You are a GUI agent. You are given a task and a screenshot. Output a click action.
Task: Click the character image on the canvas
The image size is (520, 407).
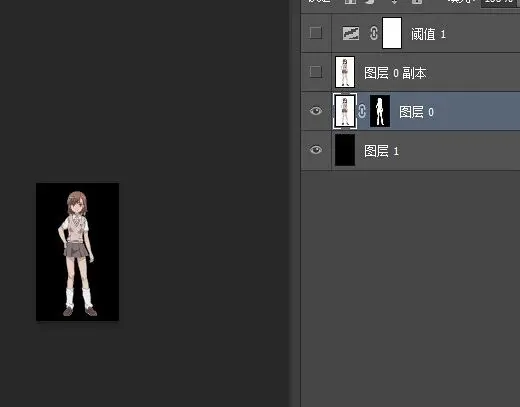coord(78,252)
